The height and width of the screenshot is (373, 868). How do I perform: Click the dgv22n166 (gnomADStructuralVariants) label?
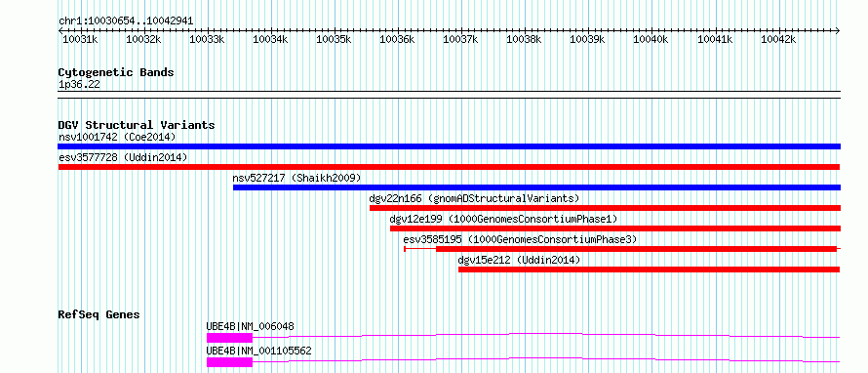[474, 198]
